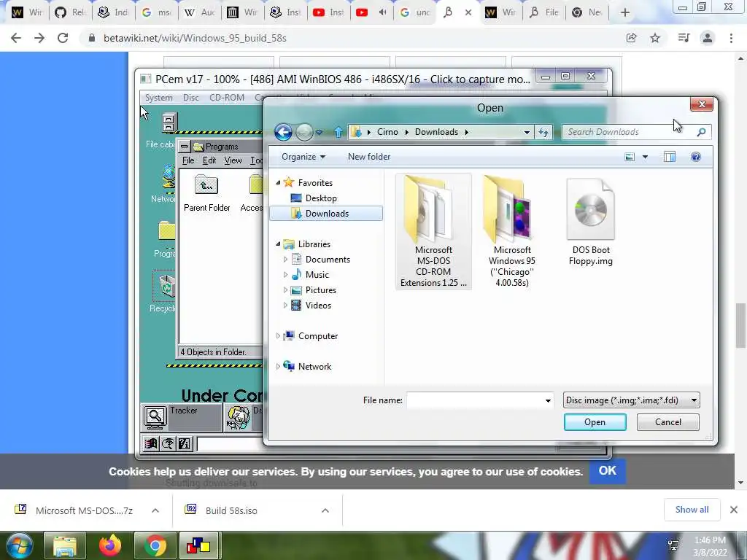This screenshot has width=747, height=560.
Task: Select the Microsoft Windows 95 Chicago folder
Action: pyautogui.click(x=512, y=231)
